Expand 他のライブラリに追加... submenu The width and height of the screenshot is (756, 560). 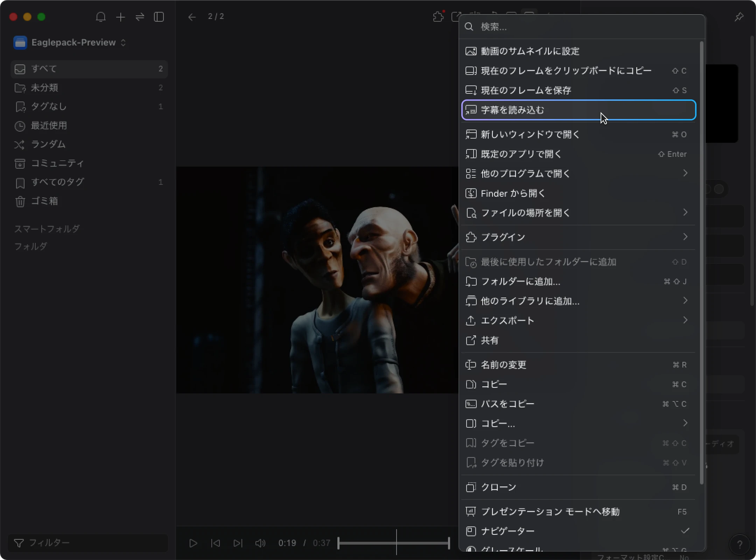579,301
